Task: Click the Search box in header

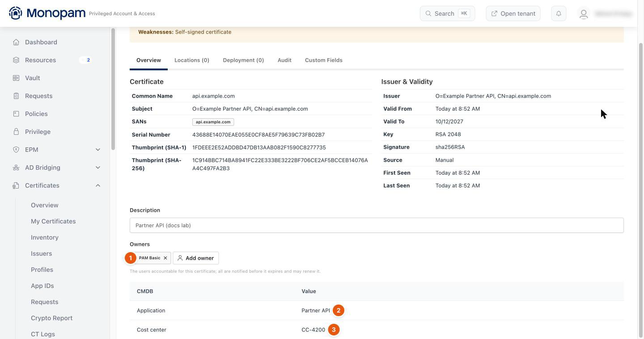Action: (447, 13)
